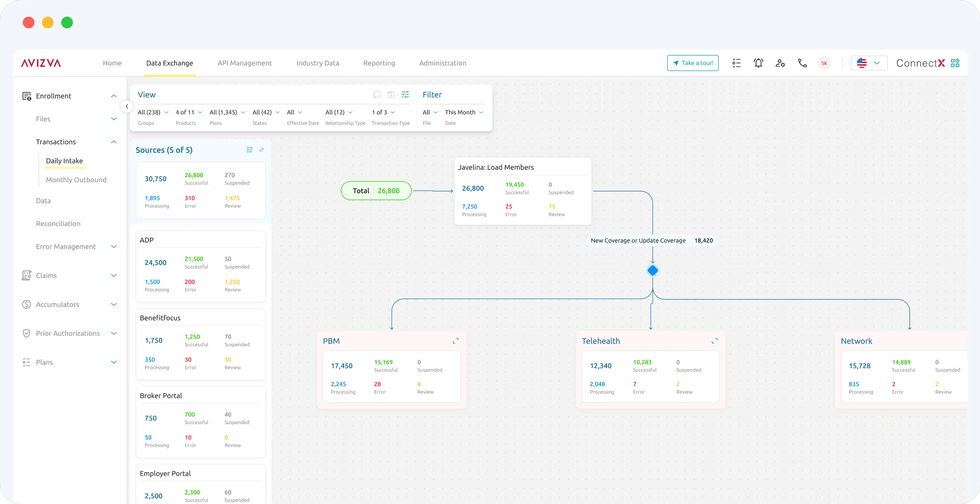This screenshot has width=980, height=504.
Task: Open the language flag dropdown
Action: coord(869,63)
